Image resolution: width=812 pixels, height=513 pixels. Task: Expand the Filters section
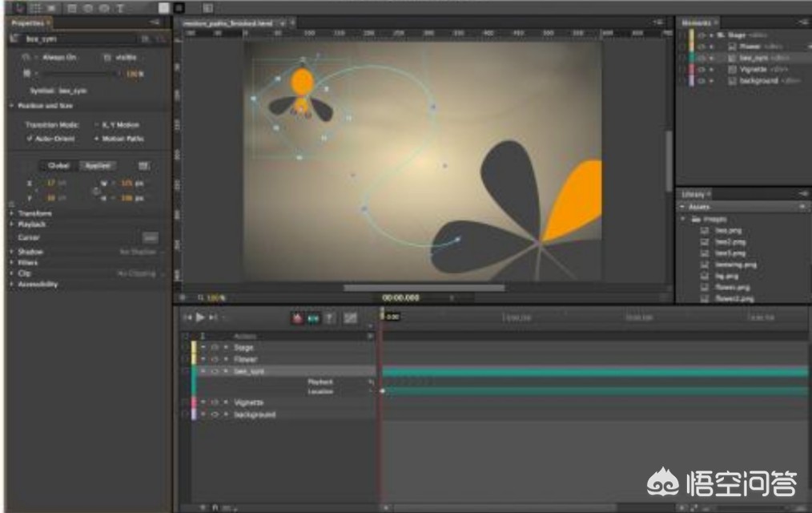point(11,263)
